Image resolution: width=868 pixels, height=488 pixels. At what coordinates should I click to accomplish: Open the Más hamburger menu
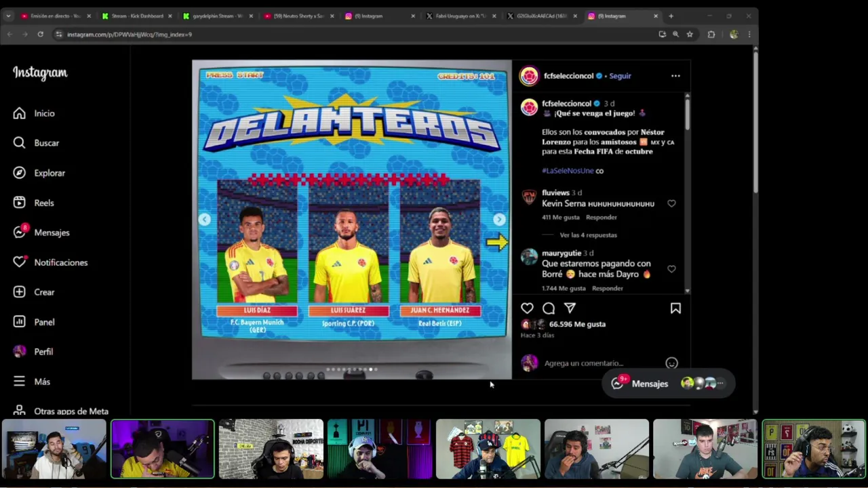[32, 382]
